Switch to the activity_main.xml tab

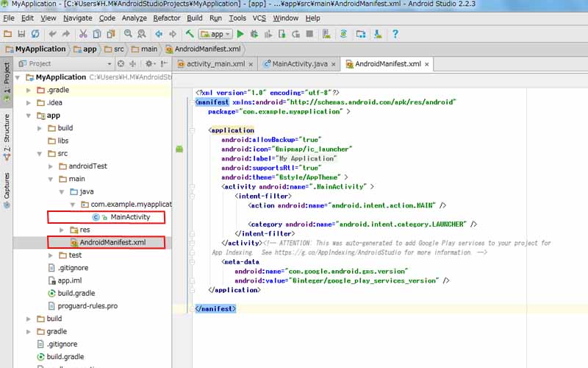[x=215, y=64]
